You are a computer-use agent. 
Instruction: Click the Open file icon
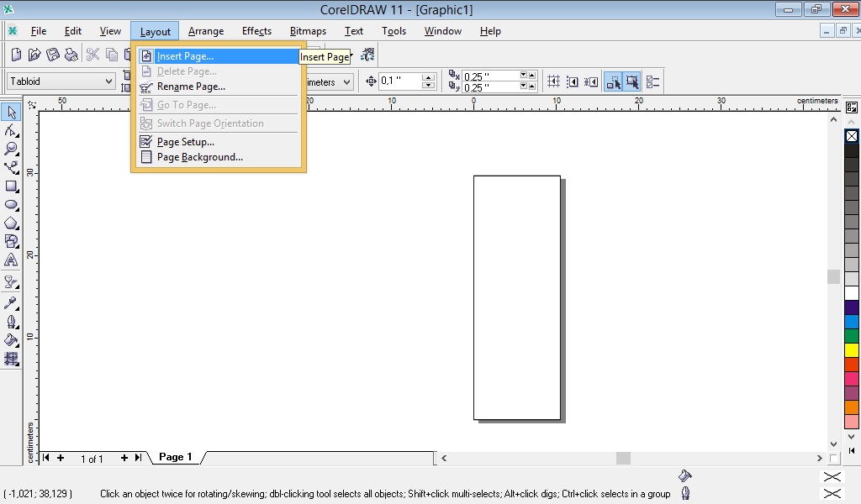coord(34,55)
